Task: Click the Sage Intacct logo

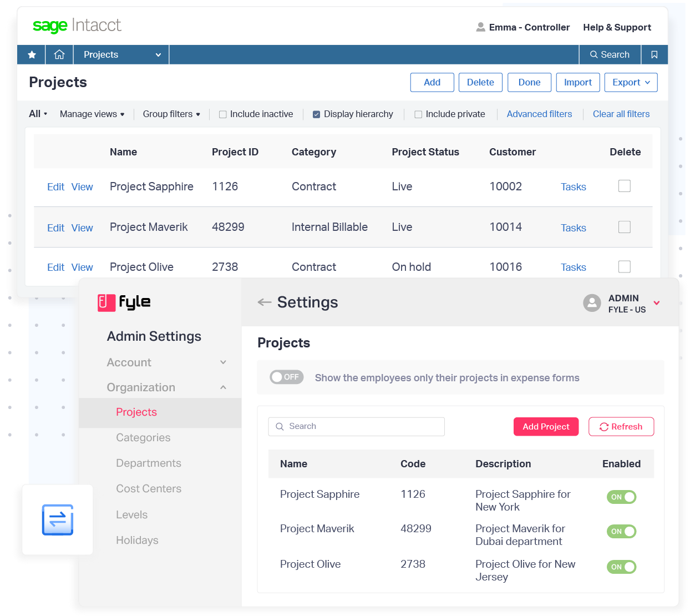Action: click(77, 26)
